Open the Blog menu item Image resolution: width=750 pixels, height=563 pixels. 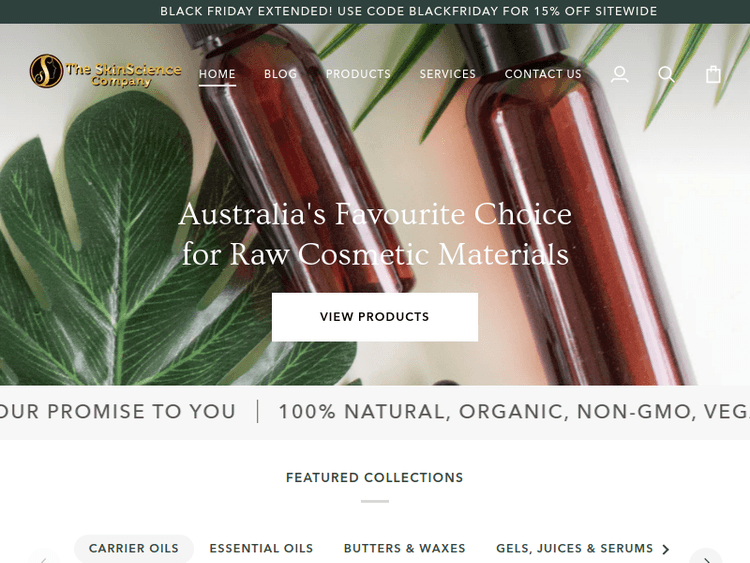[280, 74]
